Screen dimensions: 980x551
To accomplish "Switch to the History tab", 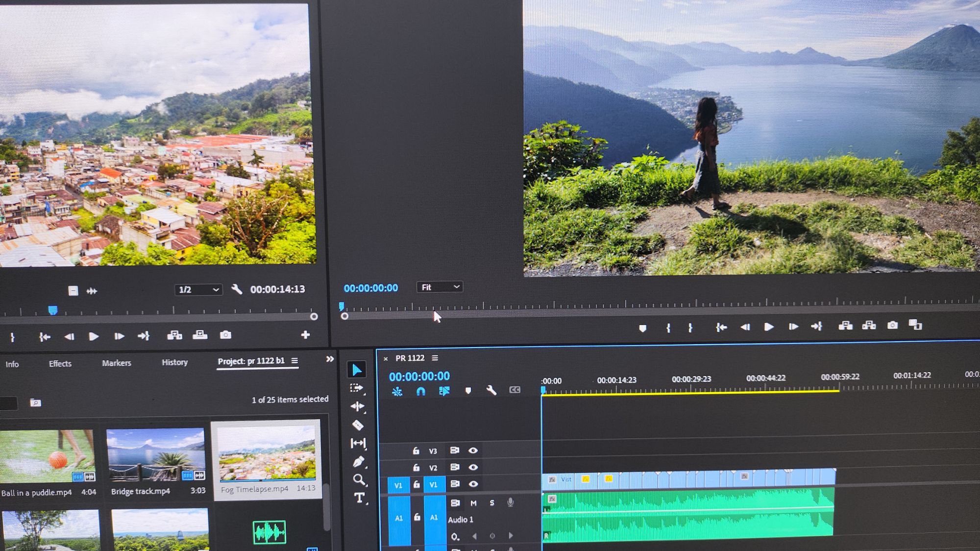I will pyautogui.click(x=175, y=362).
